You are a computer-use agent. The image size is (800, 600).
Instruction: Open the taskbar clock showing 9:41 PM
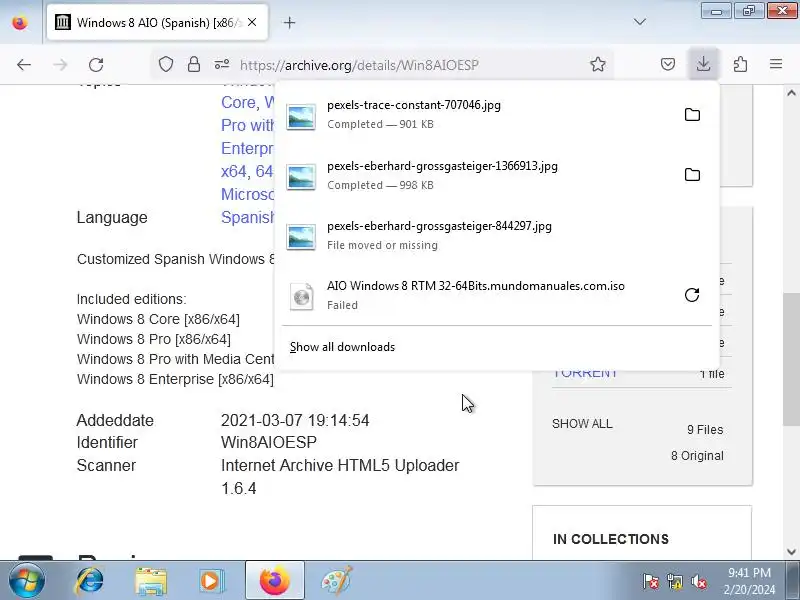[x=749, y=581]
